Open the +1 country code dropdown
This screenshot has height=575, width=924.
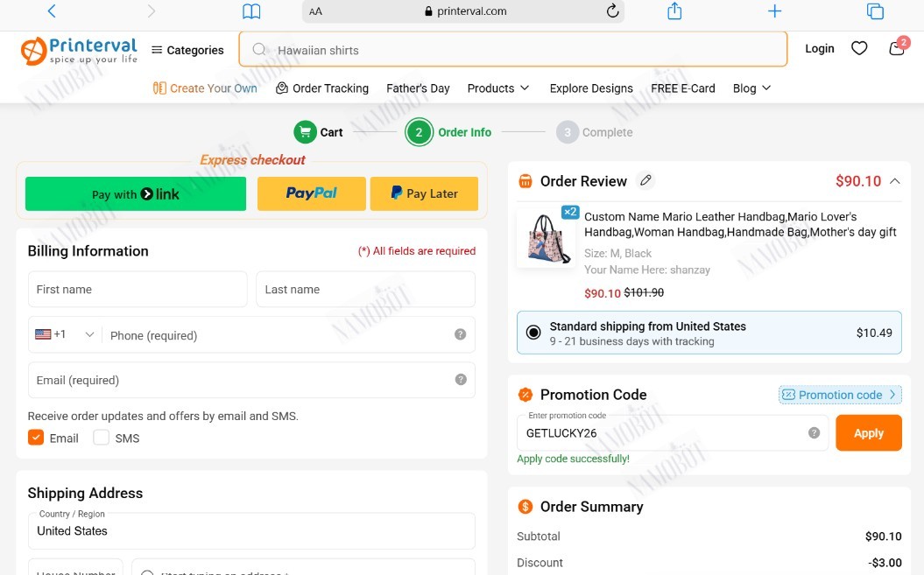[x=65, y=334]
